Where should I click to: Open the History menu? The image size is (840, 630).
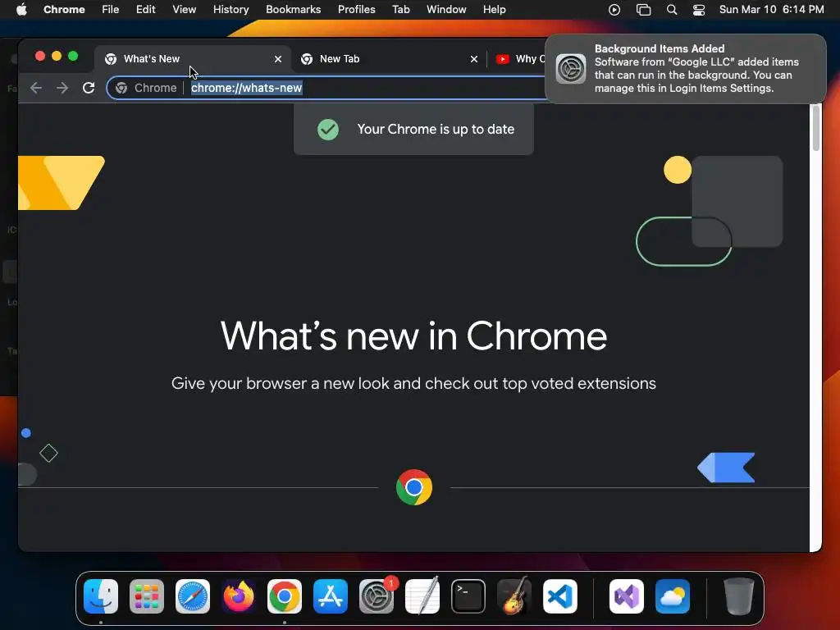click(x=231, y=10)
